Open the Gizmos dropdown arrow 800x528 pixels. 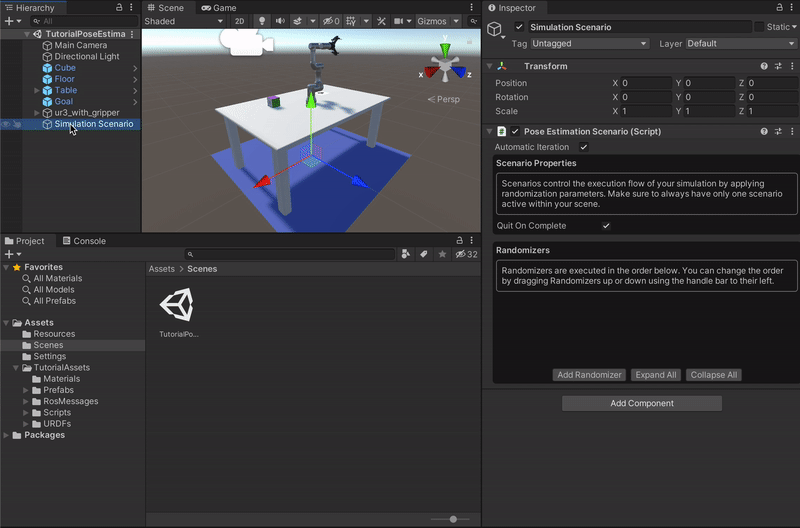click(x=456, y=21)
